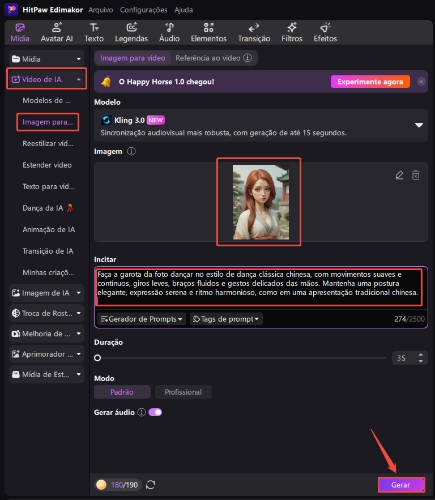435x500 pixels.
Task: Select the Padrão mode
Action: [x=122, y=392]
